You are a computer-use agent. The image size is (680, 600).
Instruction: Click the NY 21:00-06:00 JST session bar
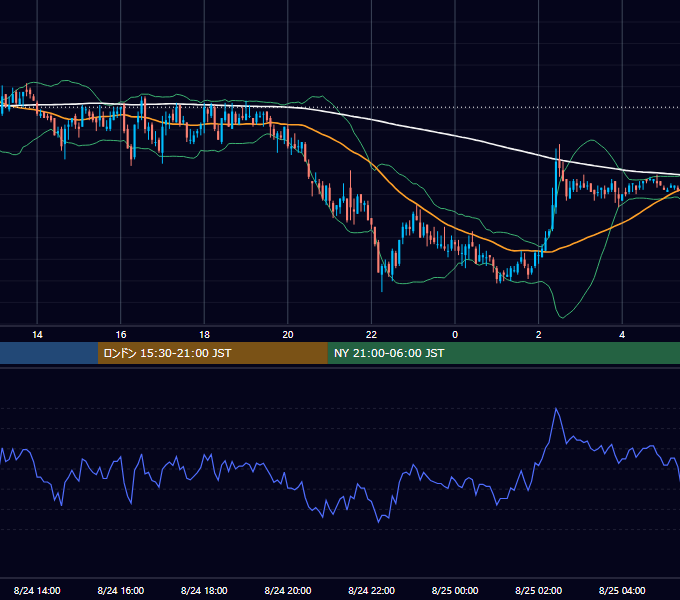[503, 353]
